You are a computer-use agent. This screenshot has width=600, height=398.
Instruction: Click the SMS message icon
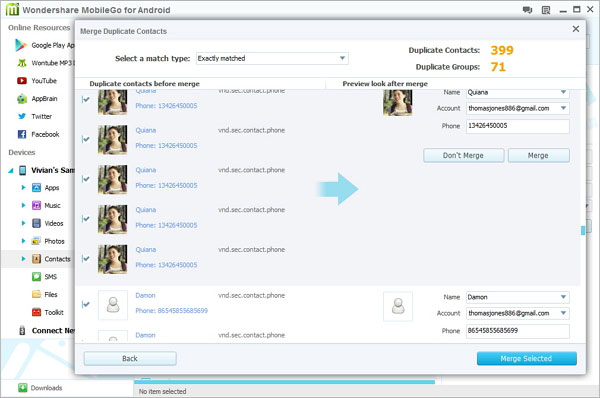[36, 276]
